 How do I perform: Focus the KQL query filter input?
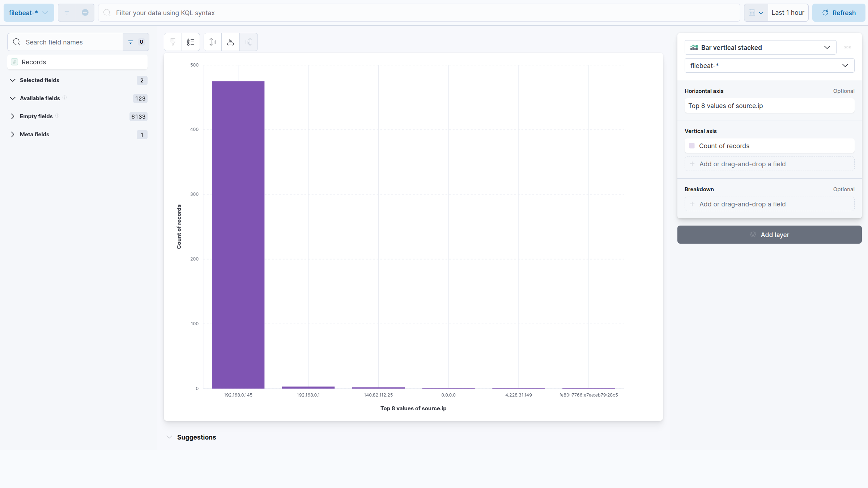tap(419, 13)
